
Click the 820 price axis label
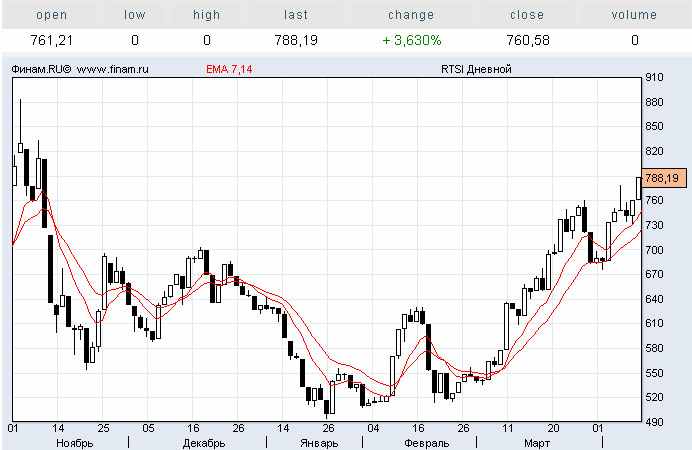click(x=654, y=151)
